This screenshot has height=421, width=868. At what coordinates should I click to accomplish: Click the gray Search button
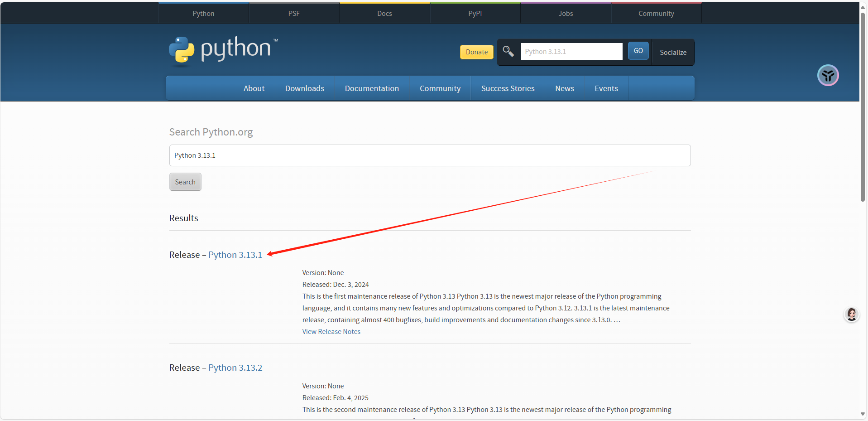point(185,182)
